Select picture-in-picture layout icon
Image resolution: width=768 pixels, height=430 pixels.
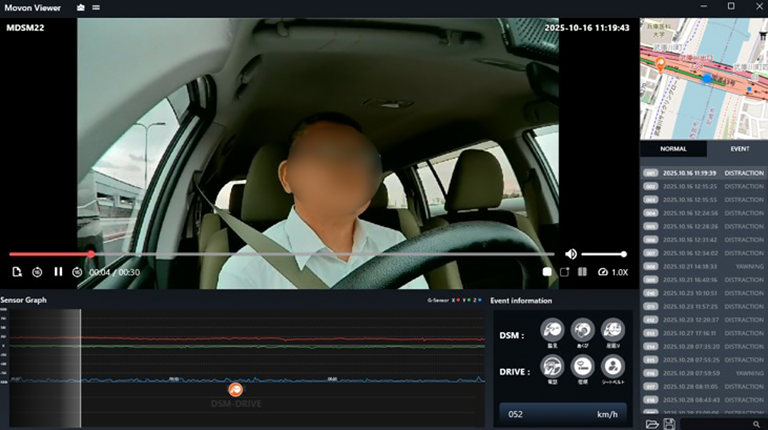[x=565, y=272]
